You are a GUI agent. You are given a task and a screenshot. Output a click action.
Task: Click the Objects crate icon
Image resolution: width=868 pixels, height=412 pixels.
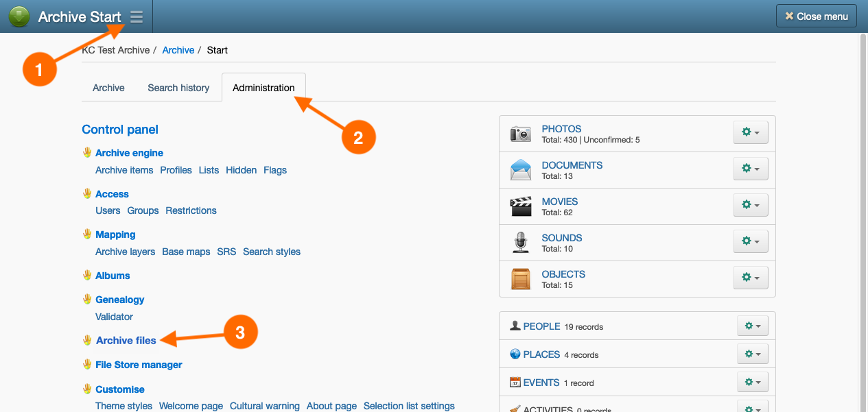(x=521, y=279)
